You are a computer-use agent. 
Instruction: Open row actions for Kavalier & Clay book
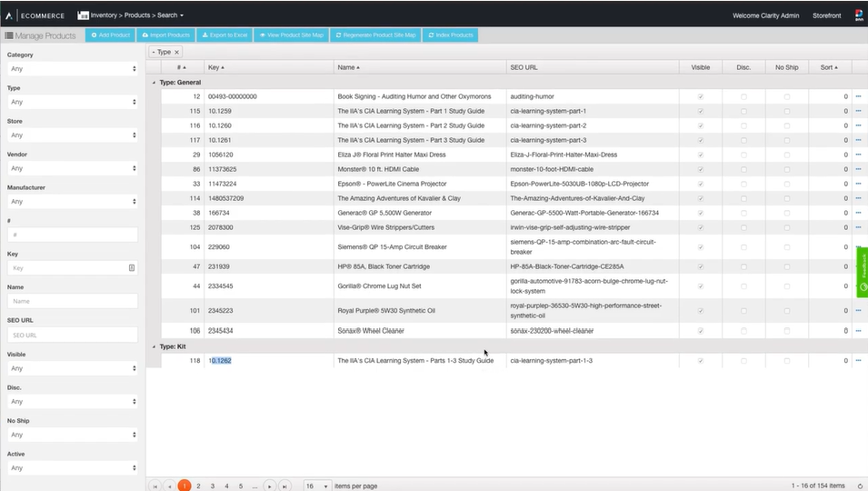click(x=859, y=198)
